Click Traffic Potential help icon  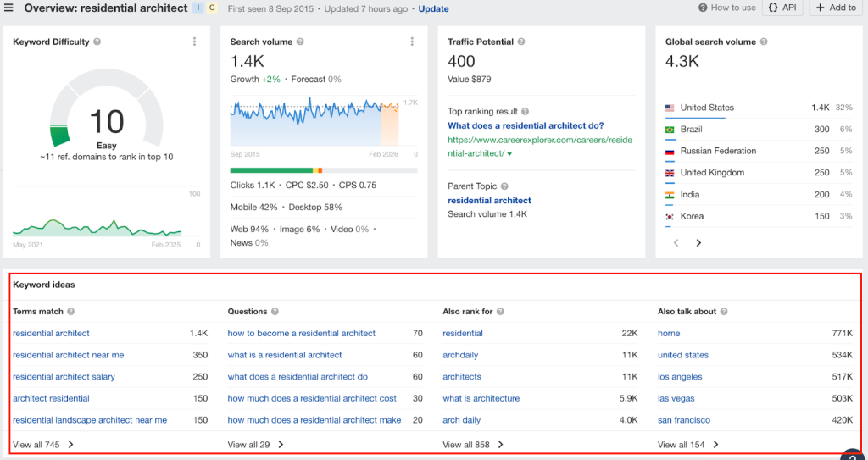pyautogui.click(x=522, y=42)
